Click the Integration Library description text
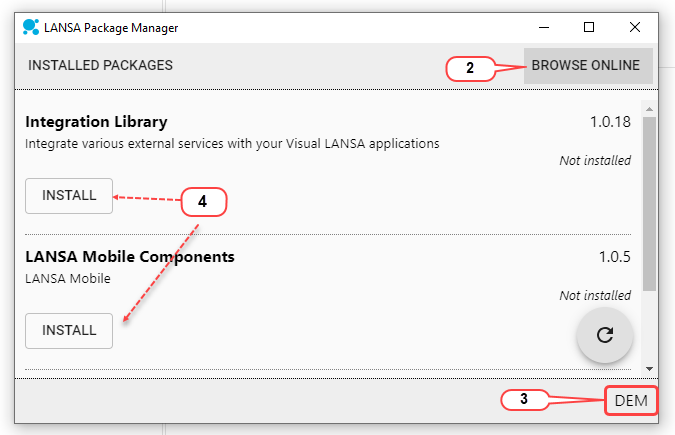The height and width of the screenshot is (435, 675). click(232, 144)
